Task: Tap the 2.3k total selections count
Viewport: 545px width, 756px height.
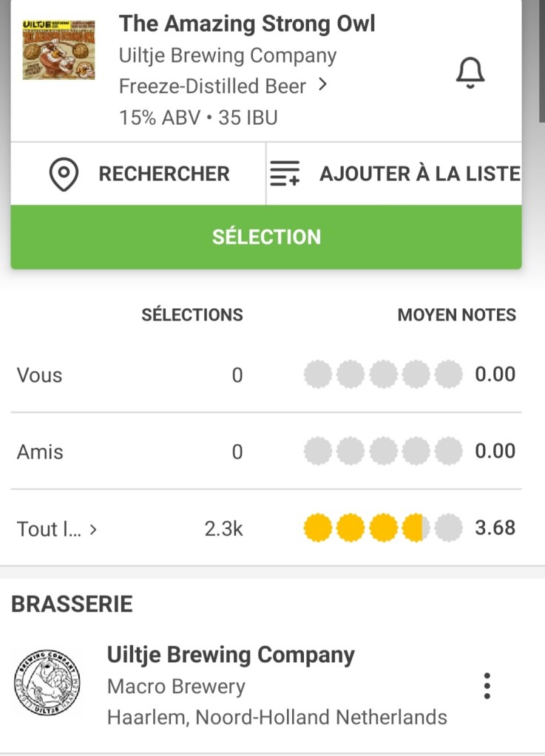Action: coord(223,529)
